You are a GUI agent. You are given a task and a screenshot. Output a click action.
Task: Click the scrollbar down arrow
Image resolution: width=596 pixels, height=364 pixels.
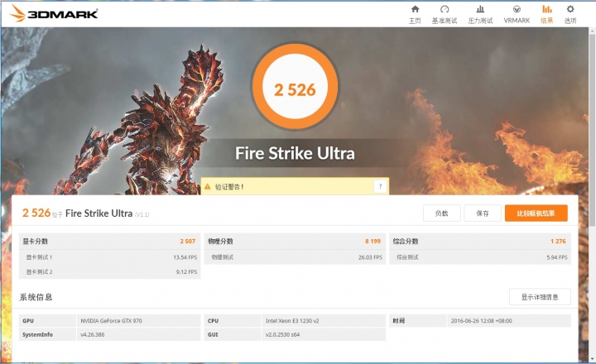click(592, 359)
